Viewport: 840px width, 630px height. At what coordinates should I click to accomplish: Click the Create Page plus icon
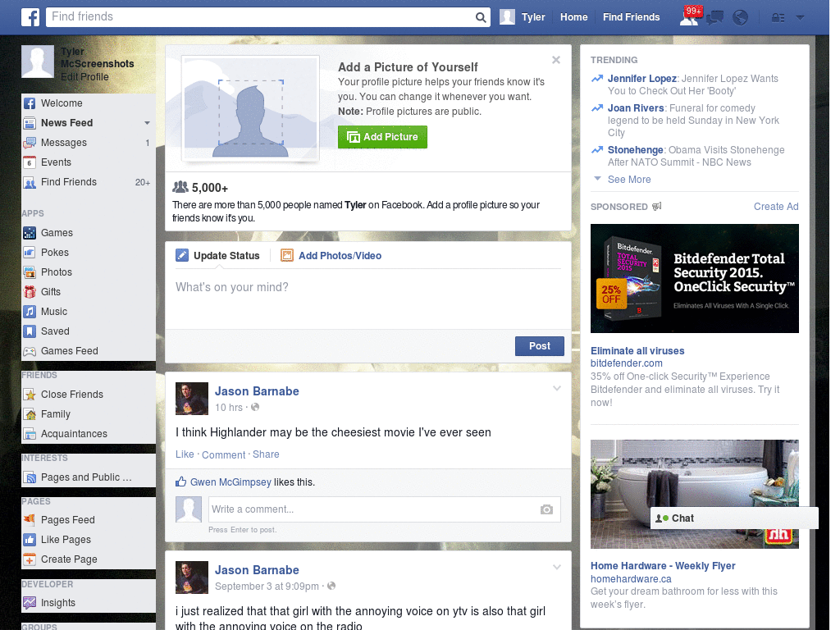click(x=30, y=559)
